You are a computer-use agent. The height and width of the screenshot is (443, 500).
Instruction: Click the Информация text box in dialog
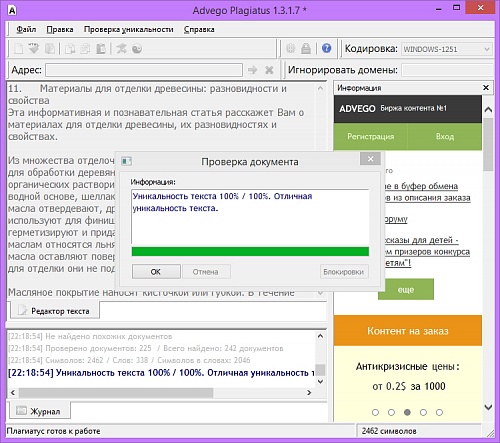tap(250, 216)
